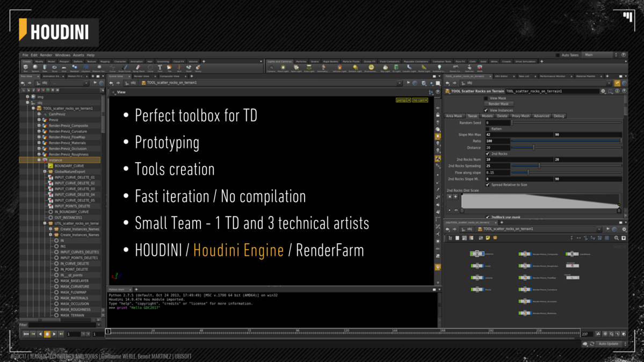
Task: Select the Sphere shelf tool
Action: (x=35, y=68)
